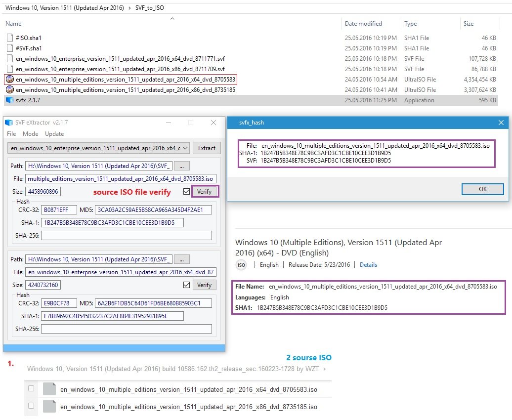
Task: Click the sort arrow above Name column
Action: point(172,19)
